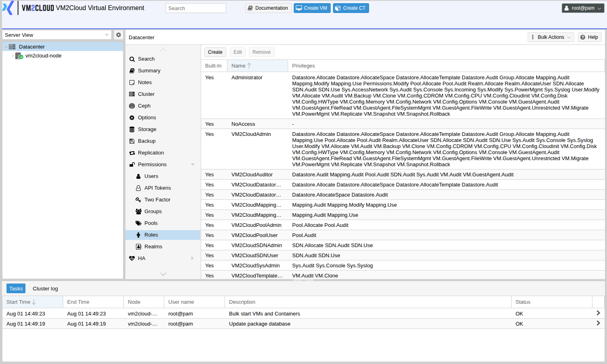This screenshot has height=364, width=607.
Task: Sort roles by Name column header
Action: click(x=257, y=66)
